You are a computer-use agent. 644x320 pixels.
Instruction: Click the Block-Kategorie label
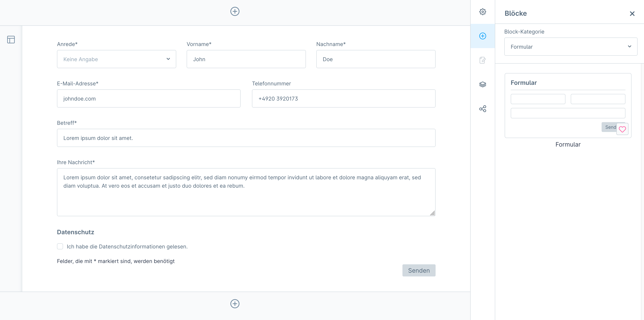tap(524, 32)
